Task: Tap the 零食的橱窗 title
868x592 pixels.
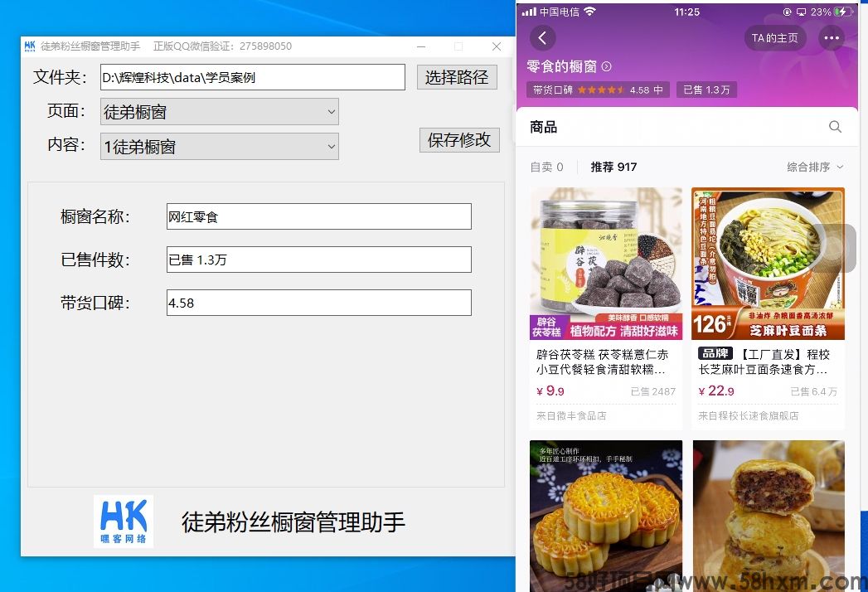Action: [x=562, y=66]
